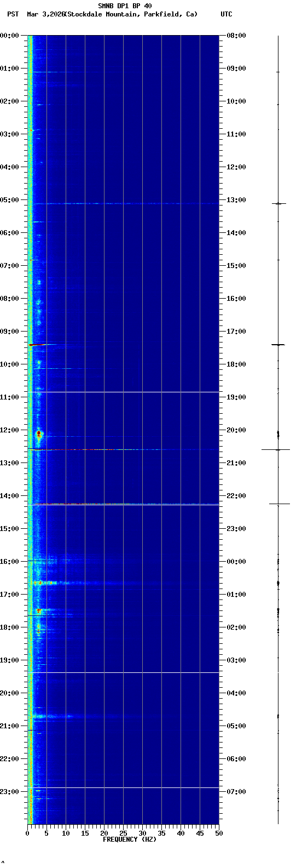Click the 09:00 label on the PST axis
The image size is (302, 868).
pyautogui.click(x=10, y=332)
